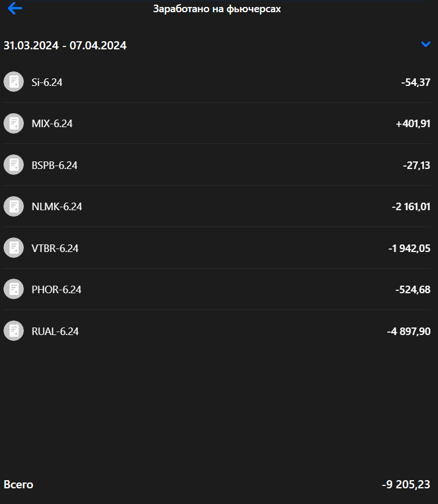The height and width of the screenshot is (504, 438).
Task: Click the BSPB-6.24 contract icon
Action: click(13, 165)
